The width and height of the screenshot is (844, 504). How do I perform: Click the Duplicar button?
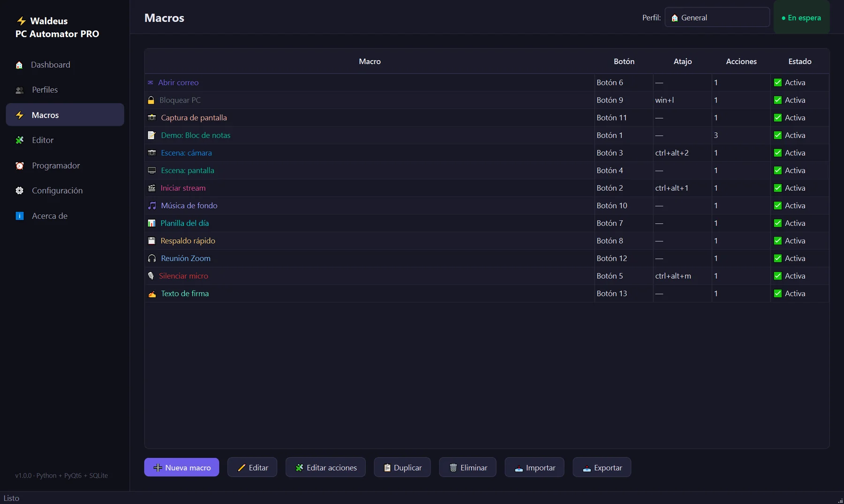[402, 467]
